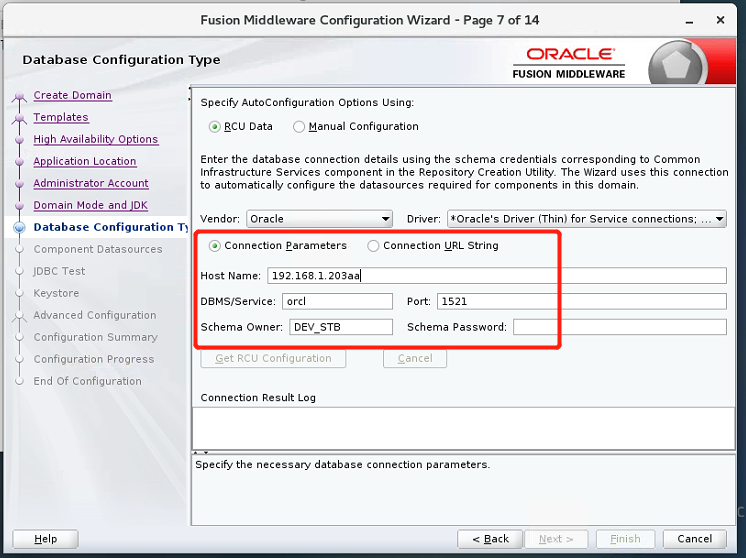Focus the DBMS/Service input field
Viewport: 746px width, 558px height.
tap(337, 301)
